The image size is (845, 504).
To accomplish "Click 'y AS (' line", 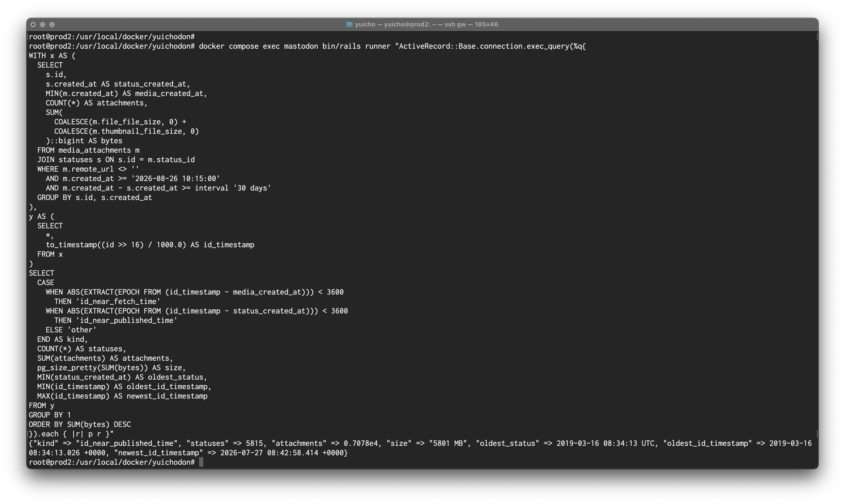I will (41, 216).
